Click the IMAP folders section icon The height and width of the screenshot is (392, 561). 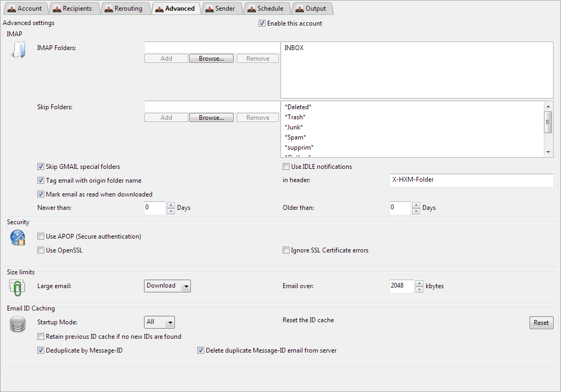point(18,50)
